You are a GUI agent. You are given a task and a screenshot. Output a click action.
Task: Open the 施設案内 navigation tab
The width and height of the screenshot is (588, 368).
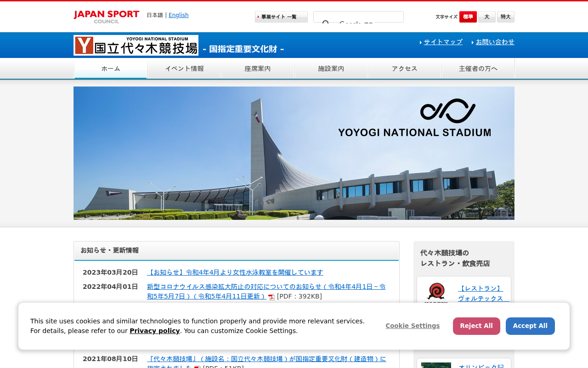click(331, 69)
